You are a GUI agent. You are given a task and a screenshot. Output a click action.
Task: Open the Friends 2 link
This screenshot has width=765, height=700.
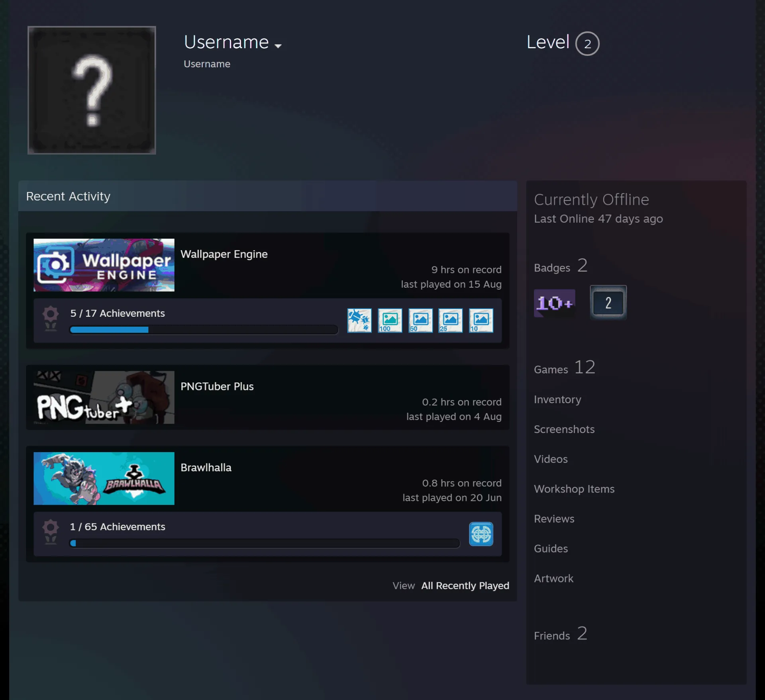point(561,633)
